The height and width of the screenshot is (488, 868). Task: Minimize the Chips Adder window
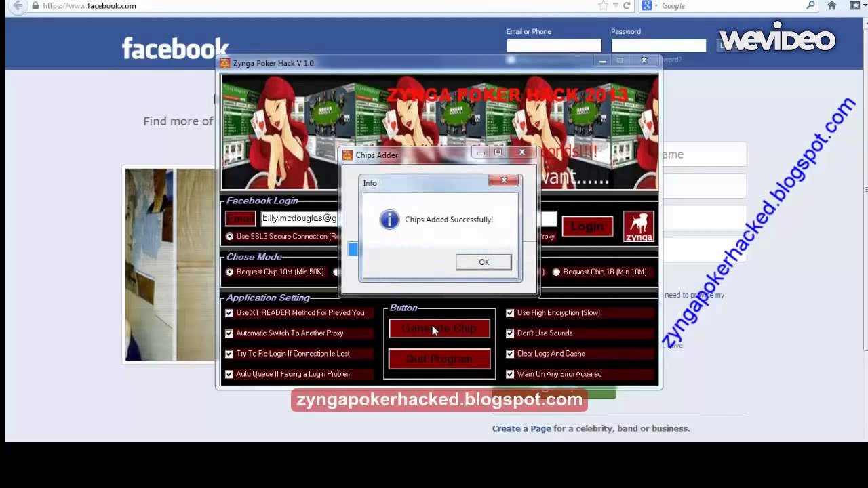pos(481,152)
